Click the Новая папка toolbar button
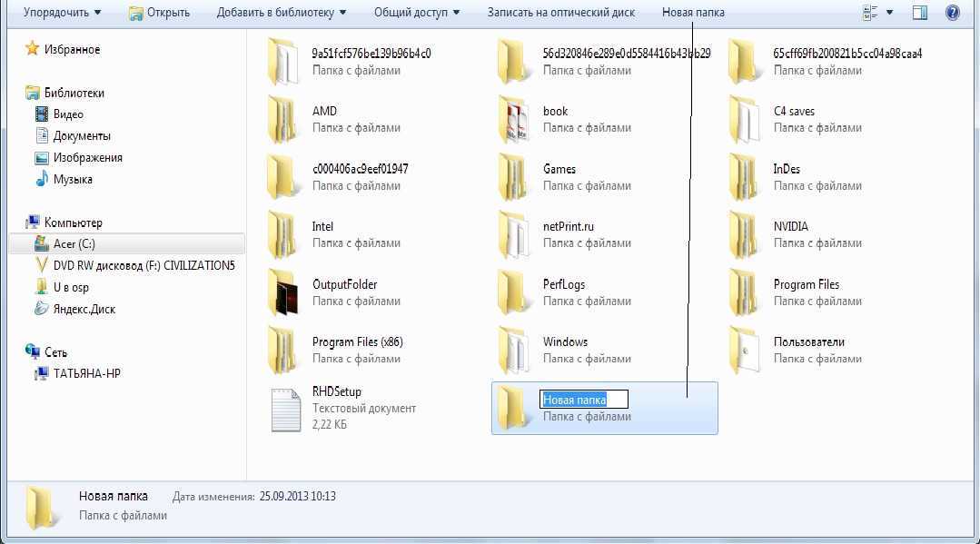The width and height of the screenshot is (980, 544). 693,13
